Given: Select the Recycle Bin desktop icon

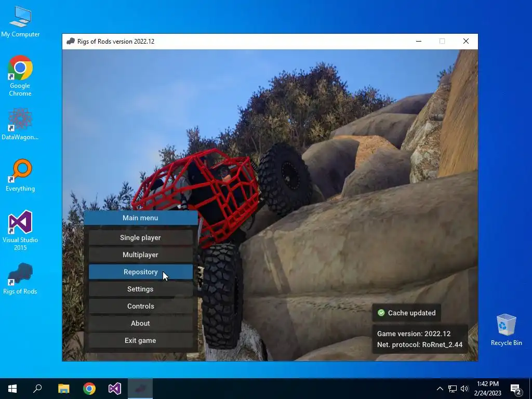Looking at the screenshot, I should click(x=506, y=330).
